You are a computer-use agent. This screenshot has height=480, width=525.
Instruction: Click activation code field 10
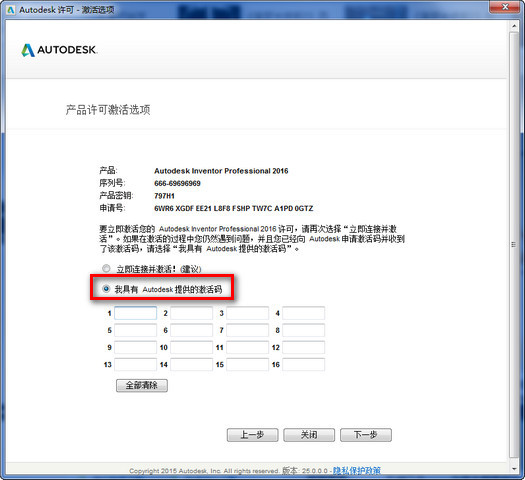(x=191, y=347)
